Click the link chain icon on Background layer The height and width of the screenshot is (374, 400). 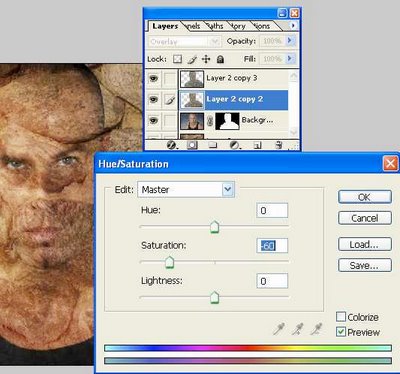(x=210, y=121)
